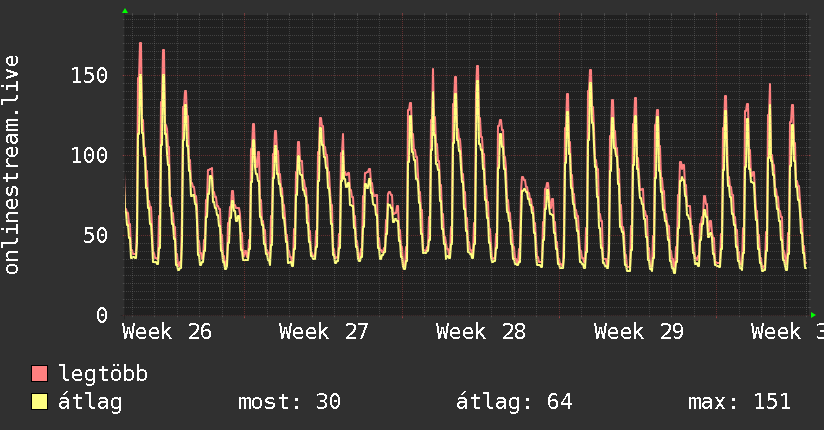
Task: Click the most: 30 statistic
Action: coord(290,402)
